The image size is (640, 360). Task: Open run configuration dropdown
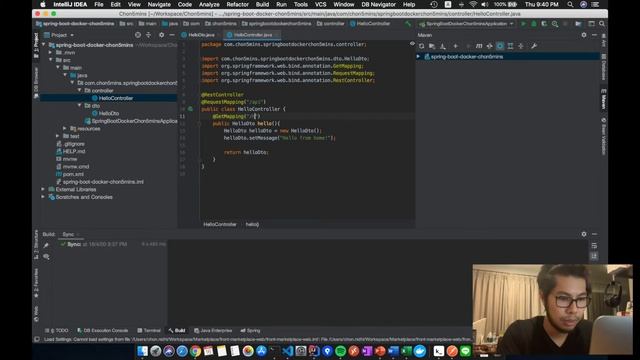pos(466,24)
